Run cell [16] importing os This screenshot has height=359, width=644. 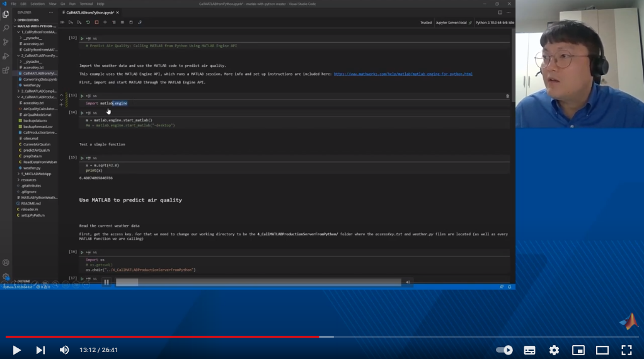tap(82, 253)
